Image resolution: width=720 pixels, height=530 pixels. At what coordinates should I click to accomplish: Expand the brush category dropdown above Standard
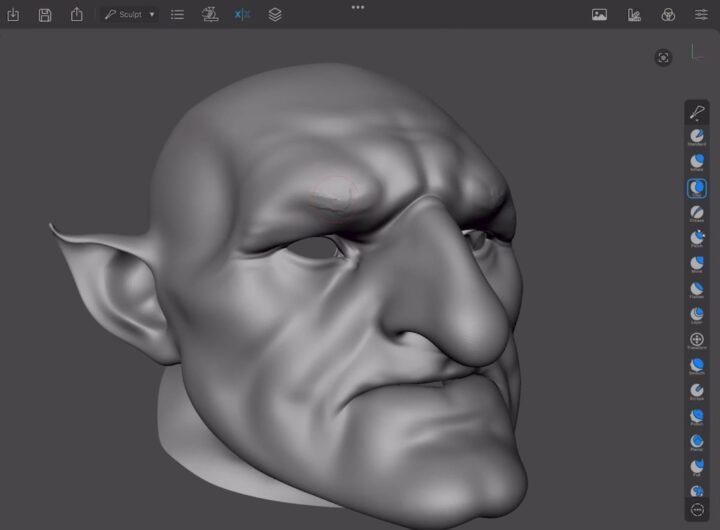tap(697, 113)
